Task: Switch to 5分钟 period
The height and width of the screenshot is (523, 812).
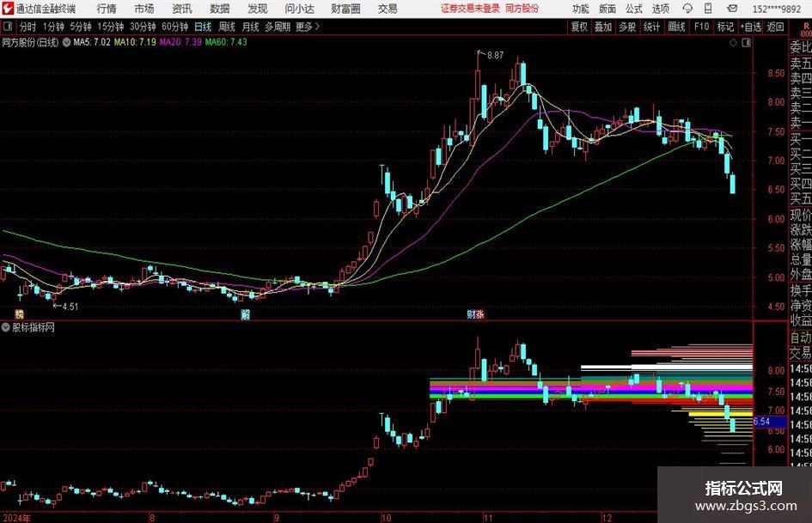Action: click(81, 27)
